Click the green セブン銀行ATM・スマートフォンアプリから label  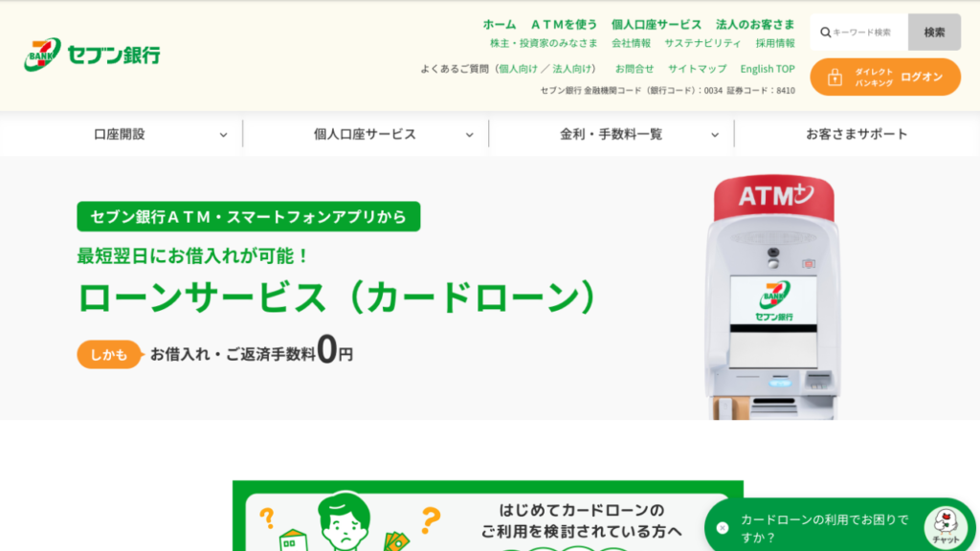248,217
